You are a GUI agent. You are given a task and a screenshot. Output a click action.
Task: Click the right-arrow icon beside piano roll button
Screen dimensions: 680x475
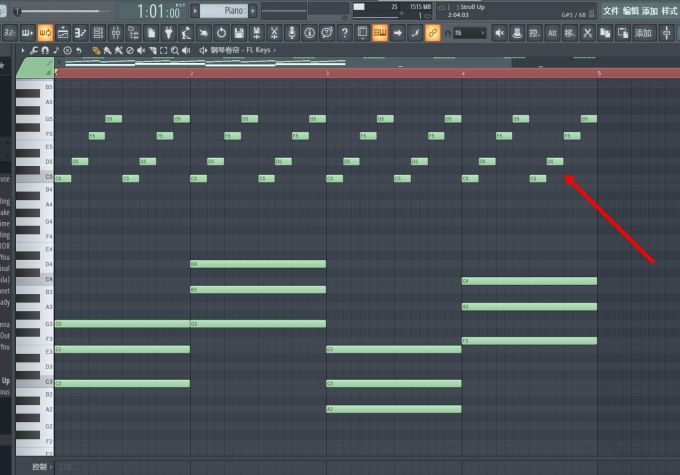[397, 33]
